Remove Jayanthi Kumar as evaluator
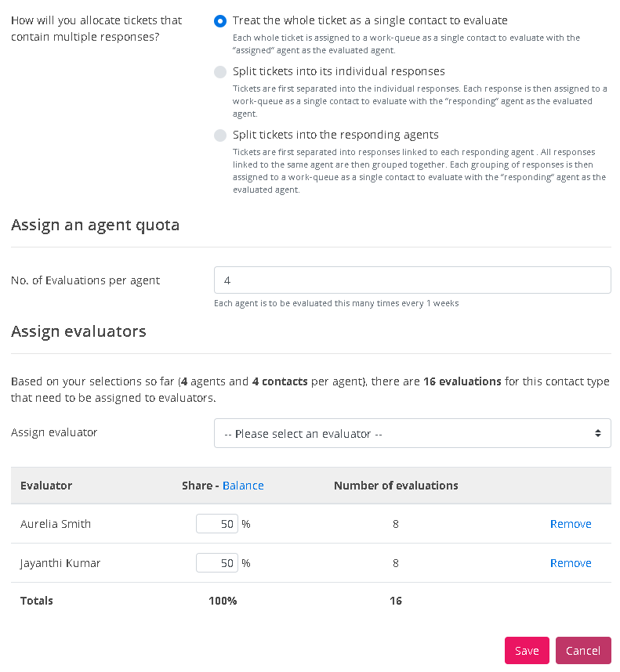This screenshot has height=672, width=620. (571, 563)
